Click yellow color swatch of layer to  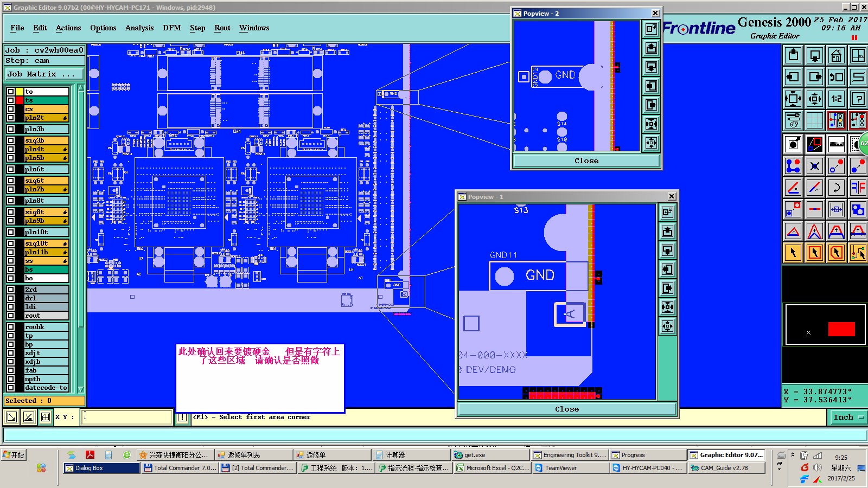tap(20, 92)
